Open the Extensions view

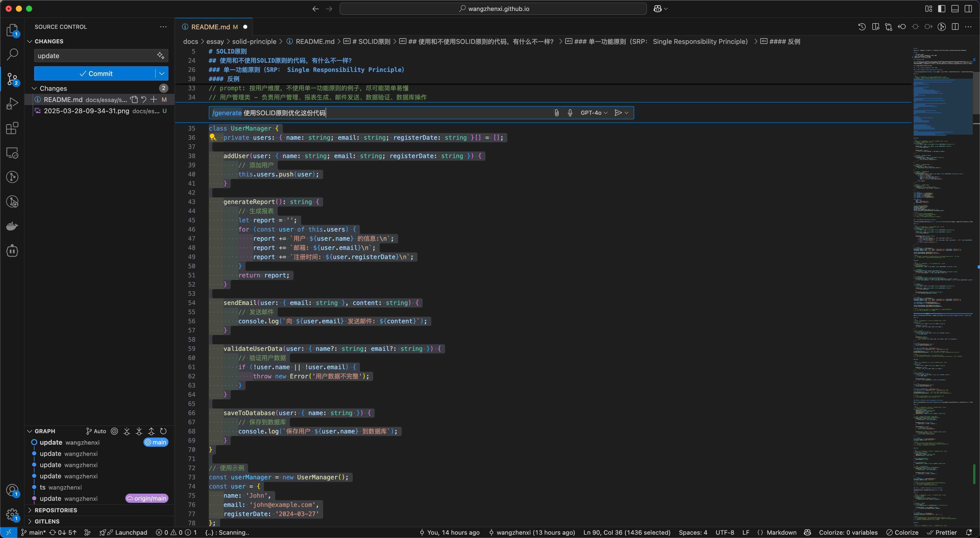[12, 128]
